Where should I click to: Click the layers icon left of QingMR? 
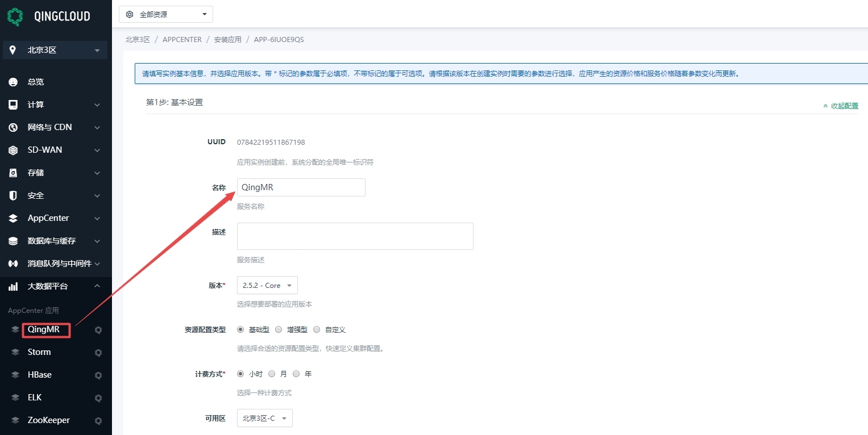coord(15,329)
